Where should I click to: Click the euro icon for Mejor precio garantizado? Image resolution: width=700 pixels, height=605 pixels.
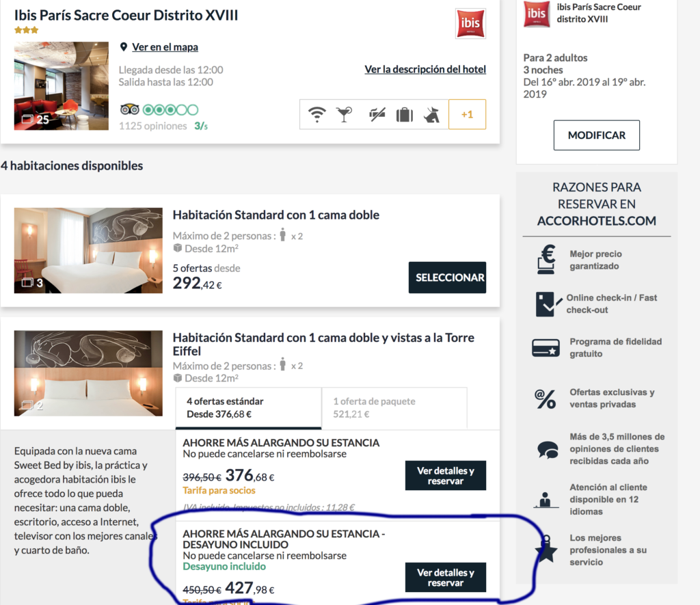click(547, 259)
